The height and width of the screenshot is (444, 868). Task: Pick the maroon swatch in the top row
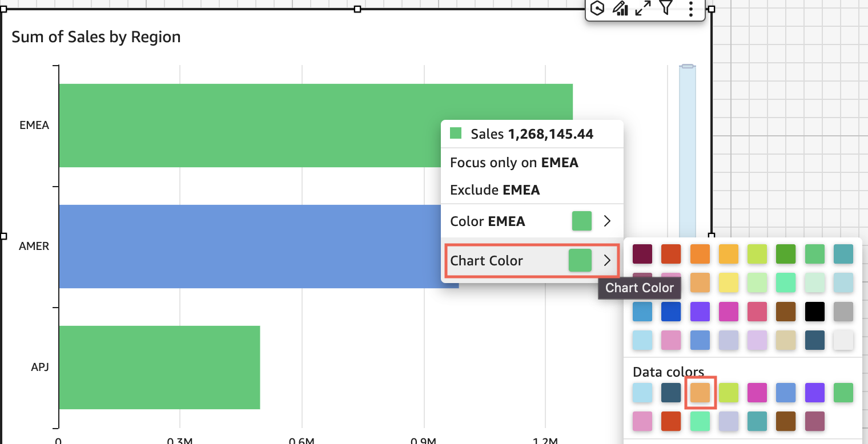[642, 254]
